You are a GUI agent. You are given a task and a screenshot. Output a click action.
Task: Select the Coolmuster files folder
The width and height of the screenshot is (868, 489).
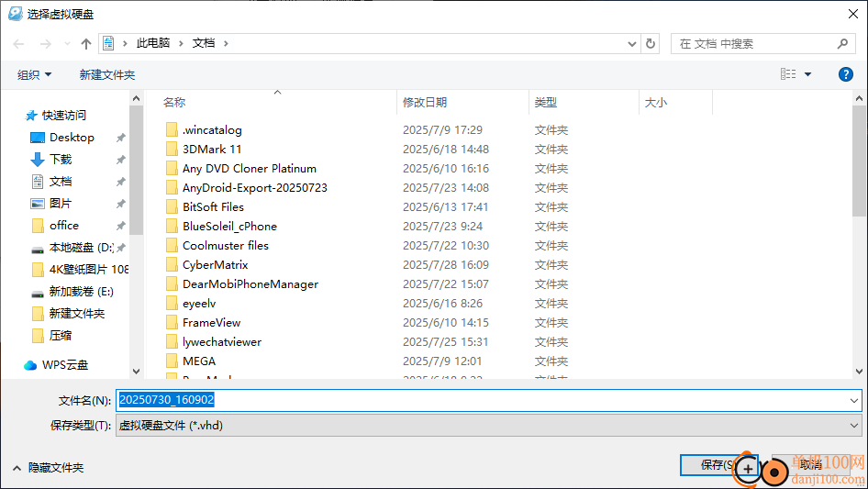click(226, 246)
